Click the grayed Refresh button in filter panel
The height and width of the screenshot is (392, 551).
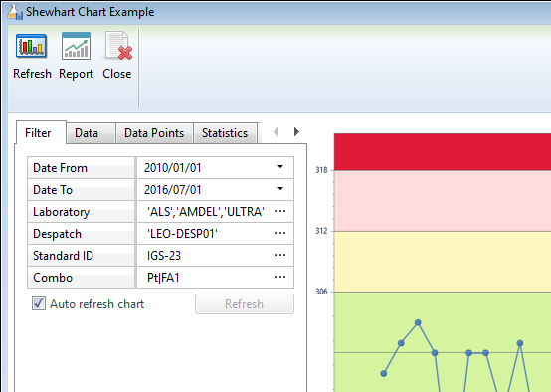pyautogui.click(x=245, y=304)
